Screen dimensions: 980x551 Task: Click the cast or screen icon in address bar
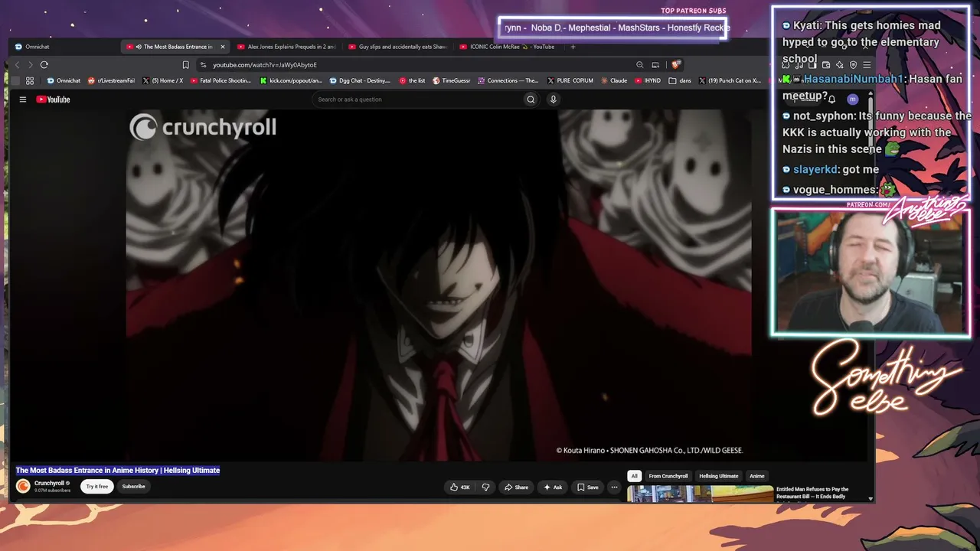655,65
